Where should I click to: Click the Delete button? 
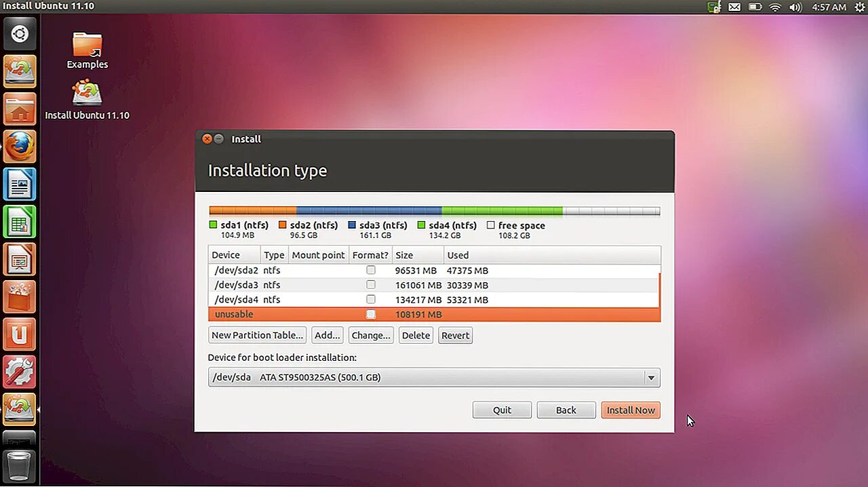click(x=416, y=335)
